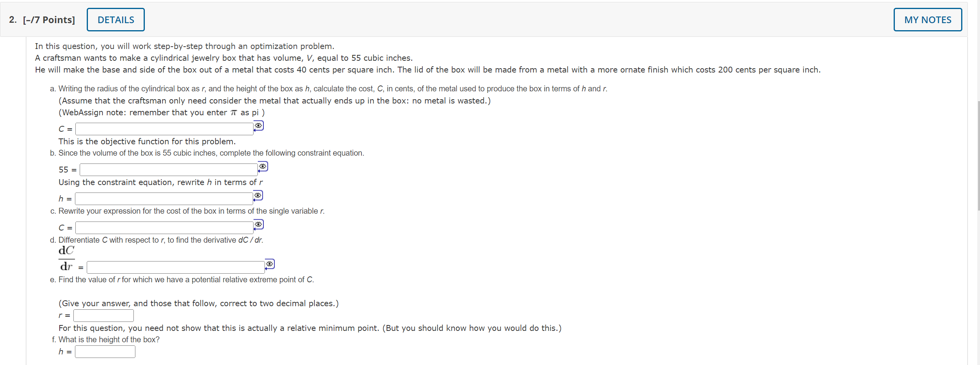The width and height of the screenshot is (980, 365).
Task: Select the dC/dr answer field in part d
Action: (x=175, y=267)
